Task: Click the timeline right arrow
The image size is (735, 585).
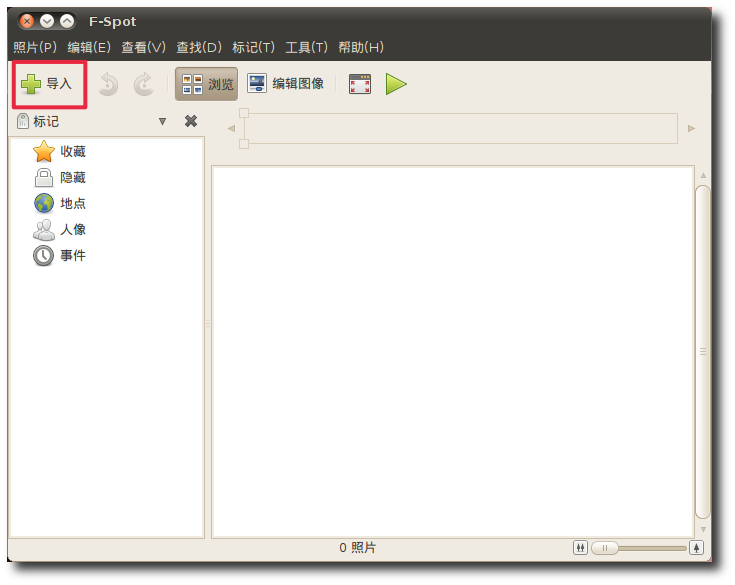Action: [691, 128]
